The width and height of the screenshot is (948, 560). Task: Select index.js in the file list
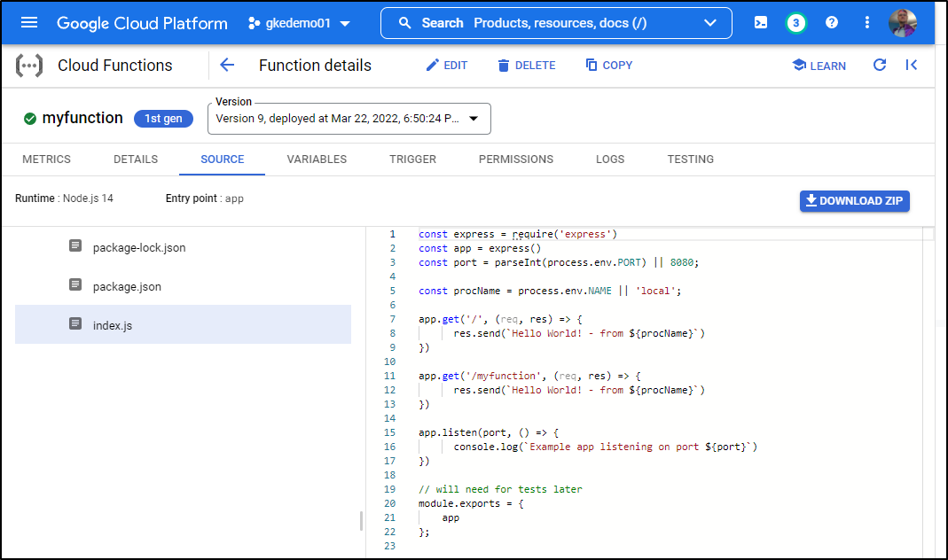click(x=183, y=324)
